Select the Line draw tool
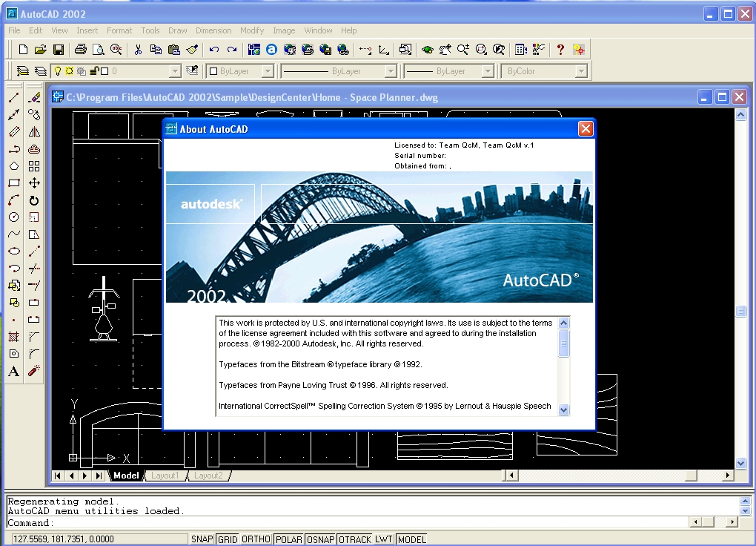756x546 pixels. pyautogui.click(x=13, y=97)
